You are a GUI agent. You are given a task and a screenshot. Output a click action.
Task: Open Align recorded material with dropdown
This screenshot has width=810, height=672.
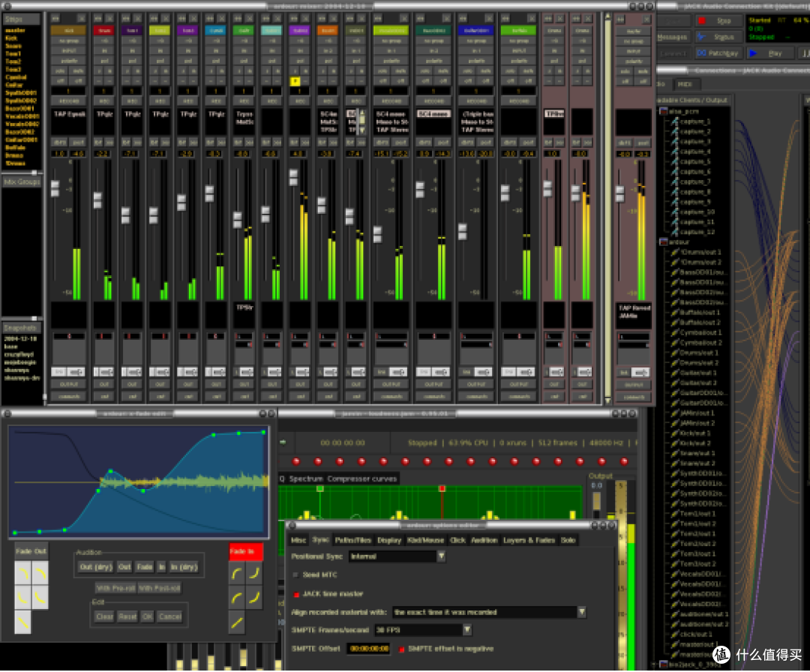click(x=489, y=612)
